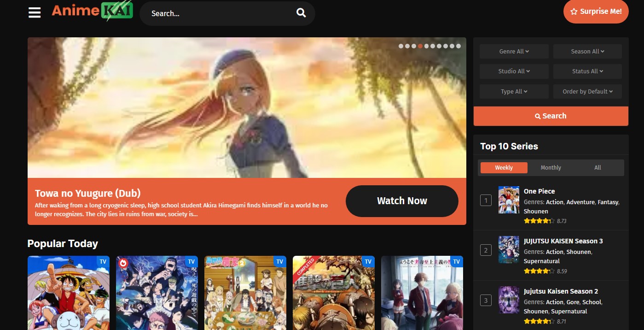Screen dimensions: 644x330
Task: Select the sixth carousel dot
Action: [433, 46]
